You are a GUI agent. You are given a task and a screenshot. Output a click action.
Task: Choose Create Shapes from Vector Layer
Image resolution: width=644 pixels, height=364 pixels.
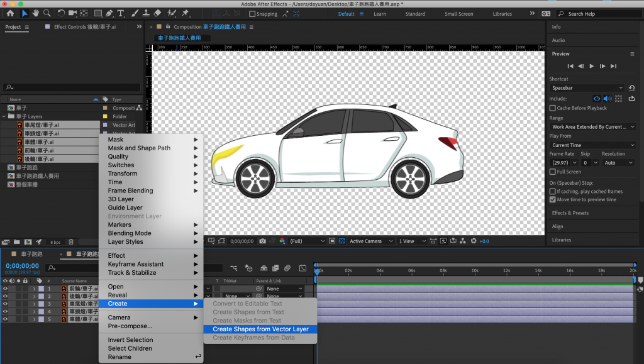click(x=260, y=329)
